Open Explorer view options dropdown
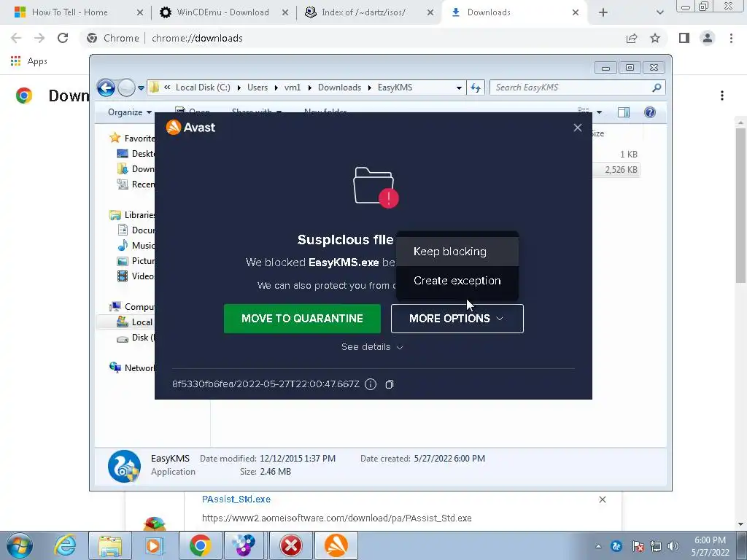 pyautogui.click(x=600, y=112)
